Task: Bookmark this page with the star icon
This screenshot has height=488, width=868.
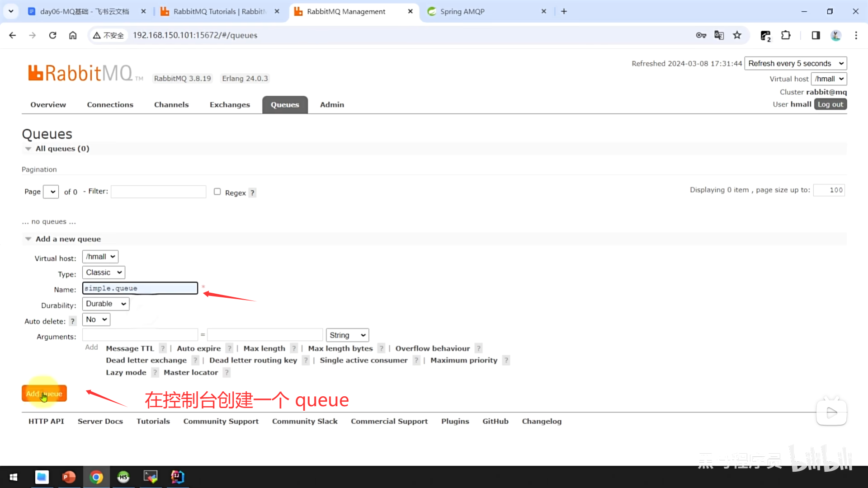Action: tap(737, 35)
